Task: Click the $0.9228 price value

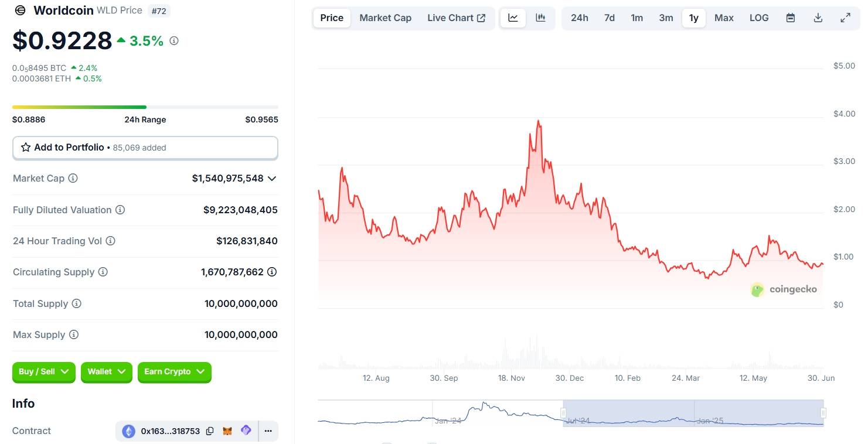Action: 62,40
